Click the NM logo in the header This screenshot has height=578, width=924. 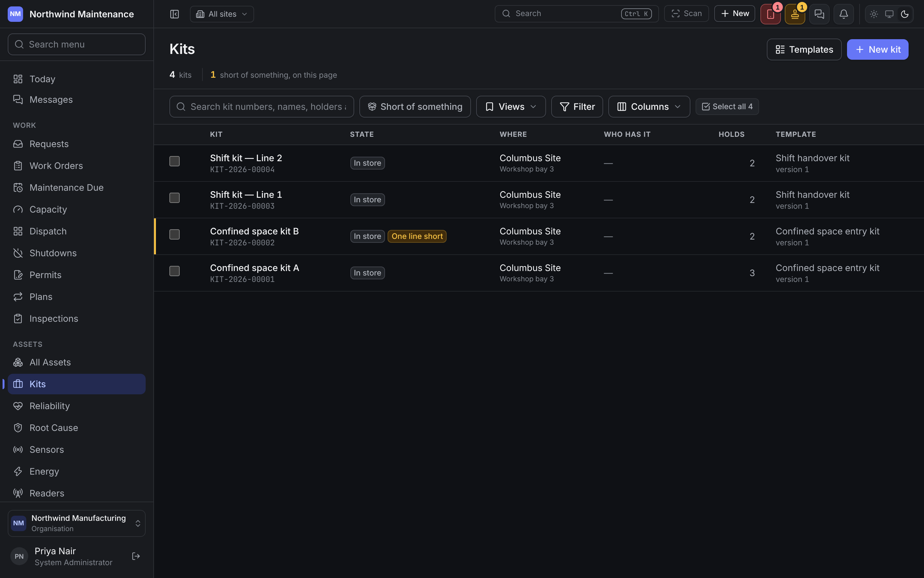(15, 14)
